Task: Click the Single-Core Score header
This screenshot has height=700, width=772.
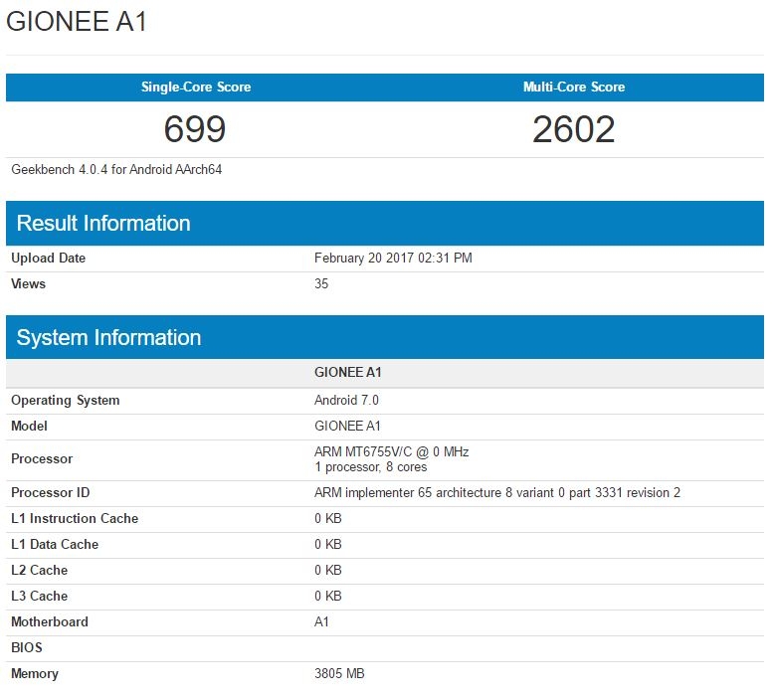Action: coord(196,87)
